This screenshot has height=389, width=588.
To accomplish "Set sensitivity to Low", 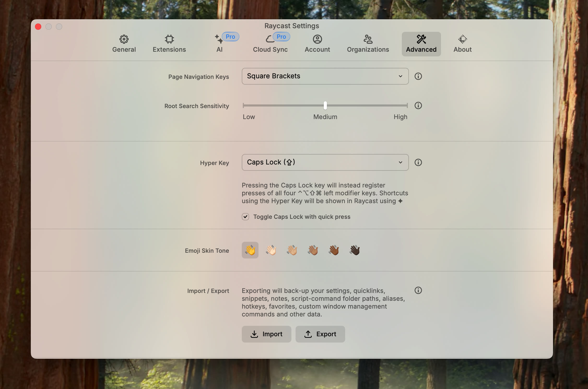I will 249,117.
